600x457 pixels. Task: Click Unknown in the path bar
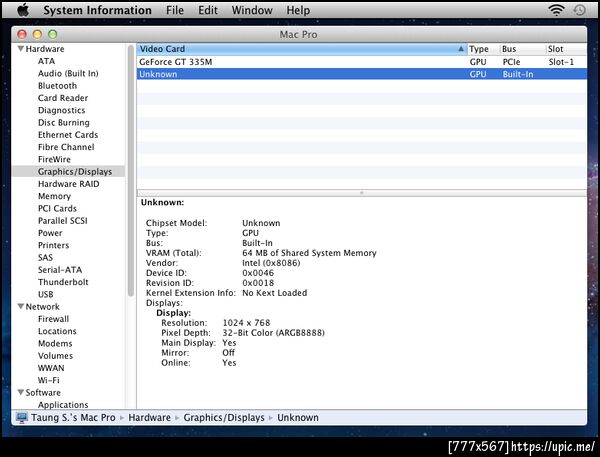click(x=298, y=418)
